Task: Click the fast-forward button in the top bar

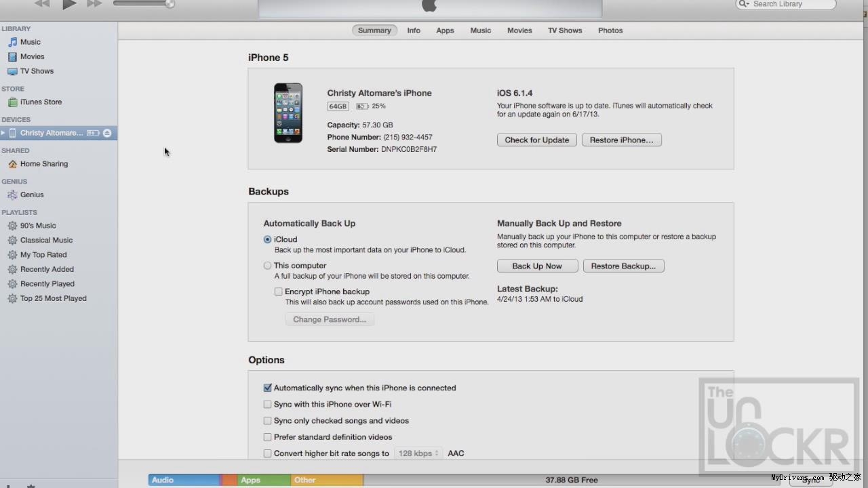Action: coord(95,3)
